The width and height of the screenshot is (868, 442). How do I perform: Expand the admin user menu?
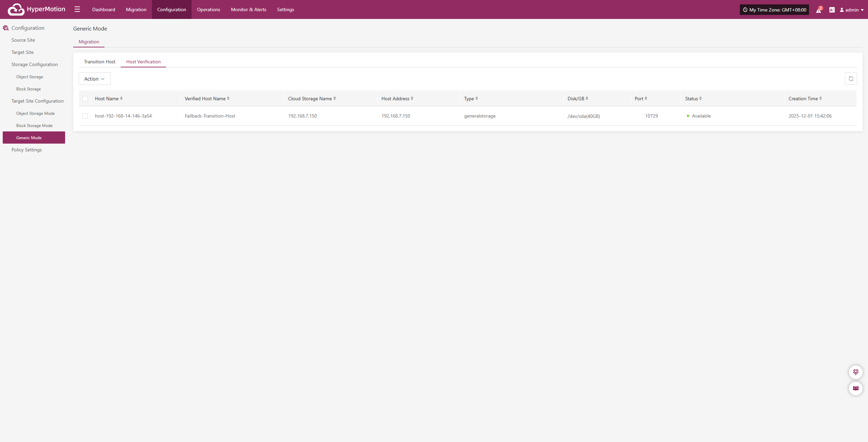pos(851,10)
